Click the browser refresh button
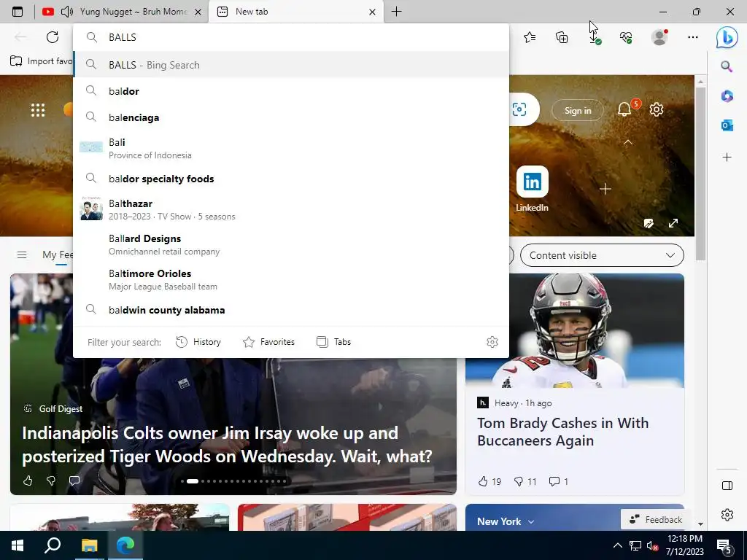 click(53, 37)
